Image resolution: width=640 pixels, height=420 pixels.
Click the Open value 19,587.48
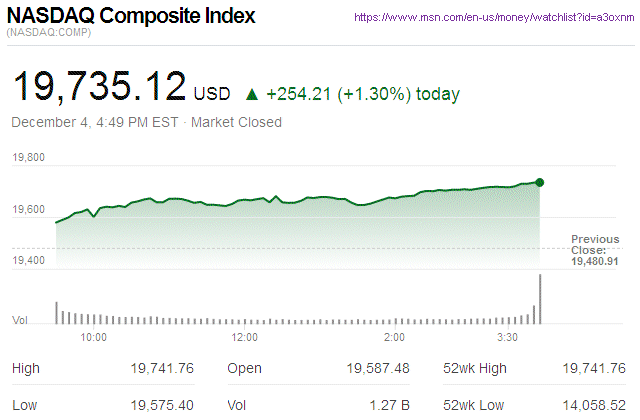point(377,369)
